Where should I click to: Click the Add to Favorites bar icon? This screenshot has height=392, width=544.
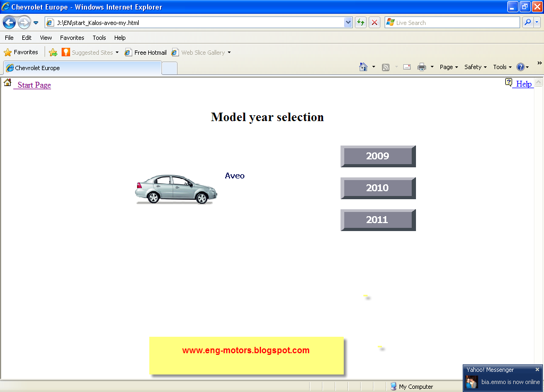53,53
